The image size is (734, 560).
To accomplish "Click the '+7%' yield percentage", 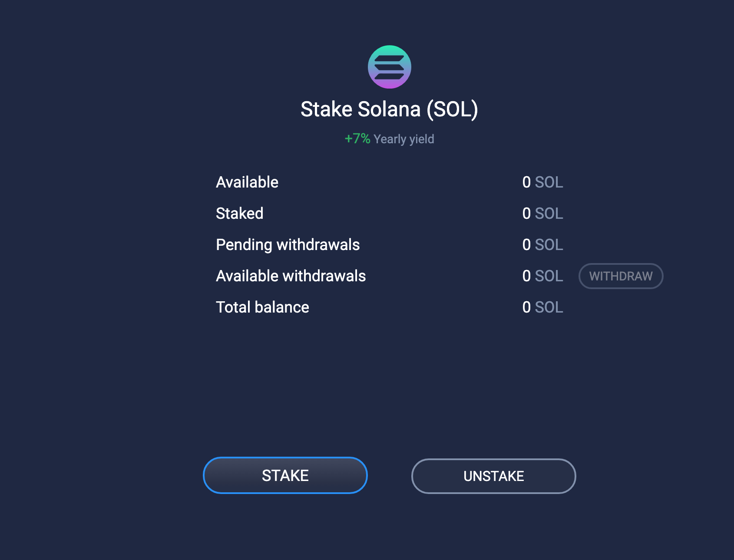I will tap(357, 138).
